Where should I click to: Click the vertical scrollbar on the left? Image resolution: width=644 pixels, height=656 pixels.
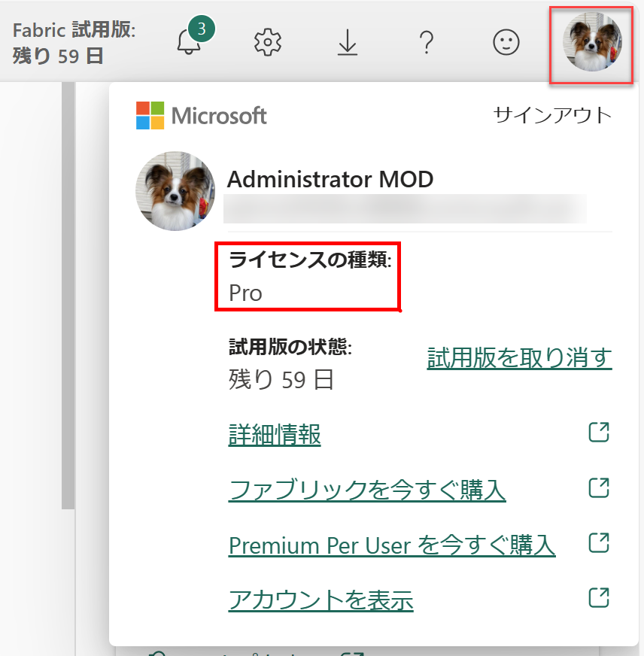pos(68,296)
